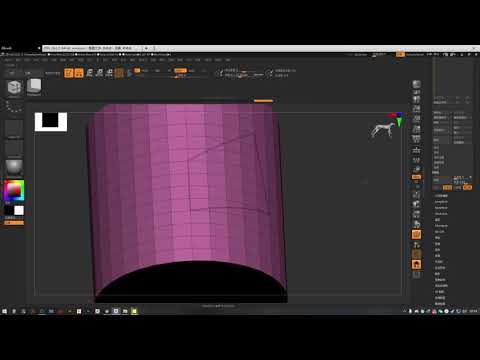The height and width of the screenshot is (360, 480).
Task: Toggle the orange PolyFrame icon
Action: click(416, 235)
